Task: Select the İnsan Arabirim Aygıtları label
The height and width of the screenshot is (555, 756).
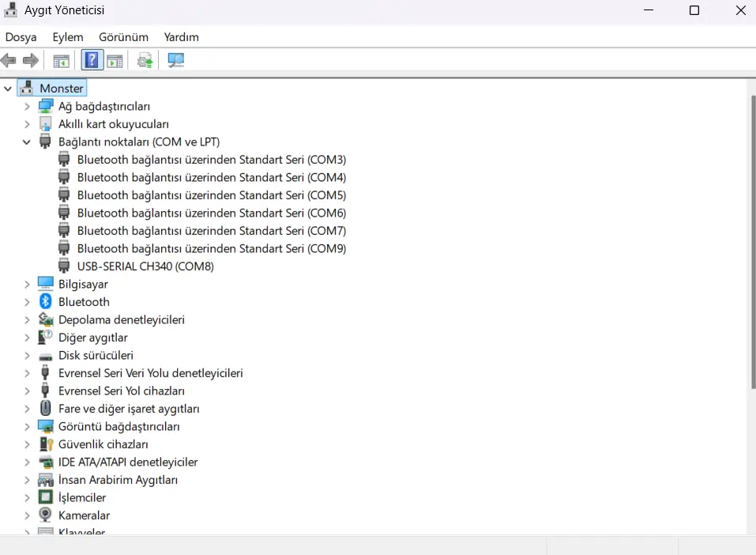Action: coord(118,480)
